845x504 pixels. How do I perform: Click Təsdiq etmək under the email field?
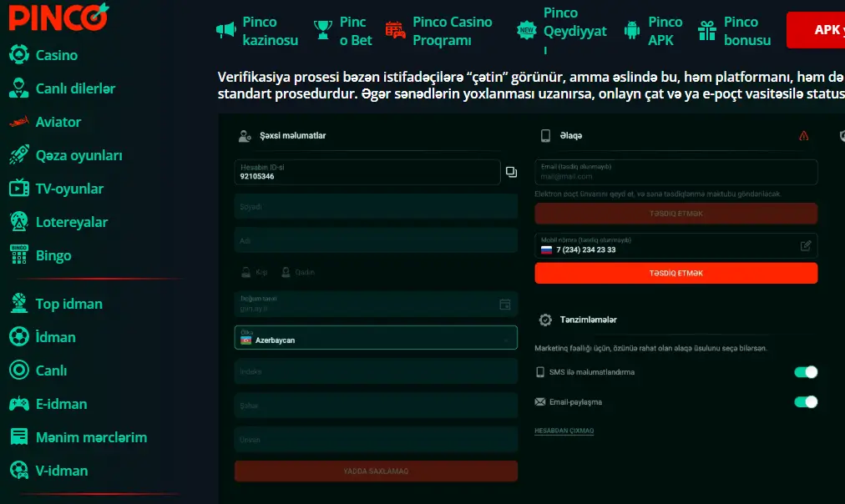(x=675, y=214)
